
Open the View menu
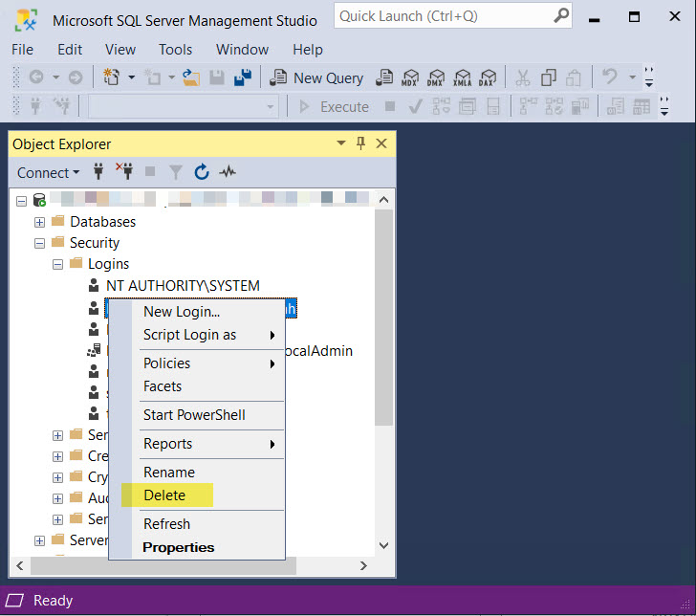point(120,50)
